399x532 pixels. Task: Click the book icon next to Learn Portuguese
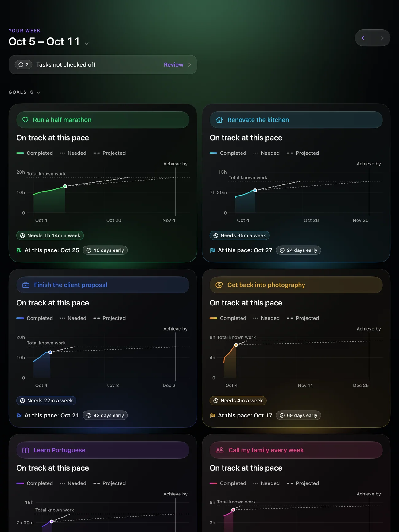pos(26,450)
